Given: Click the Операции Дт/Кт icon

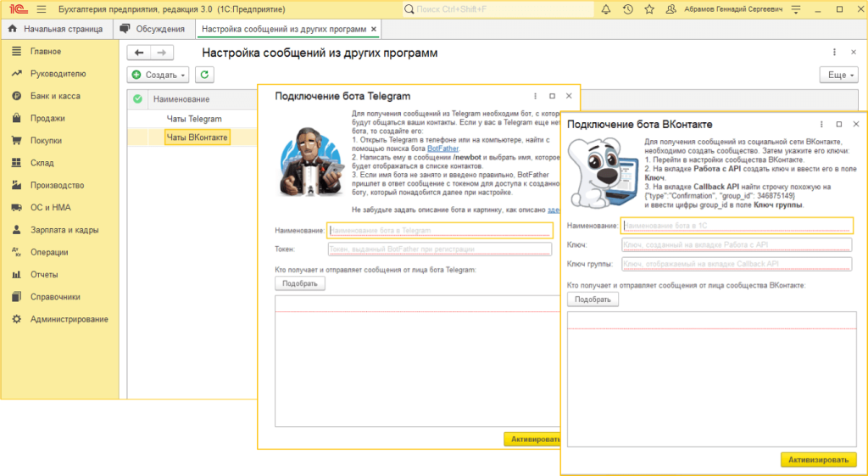Looking at the screenshot, I should point(17,252).
